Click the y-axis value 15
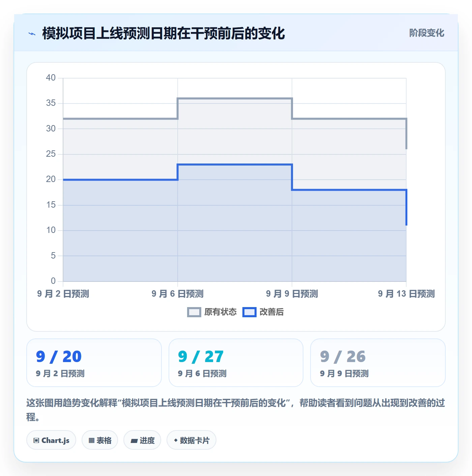Viewport: 472px width, 476px height. (x=51, y=205)
